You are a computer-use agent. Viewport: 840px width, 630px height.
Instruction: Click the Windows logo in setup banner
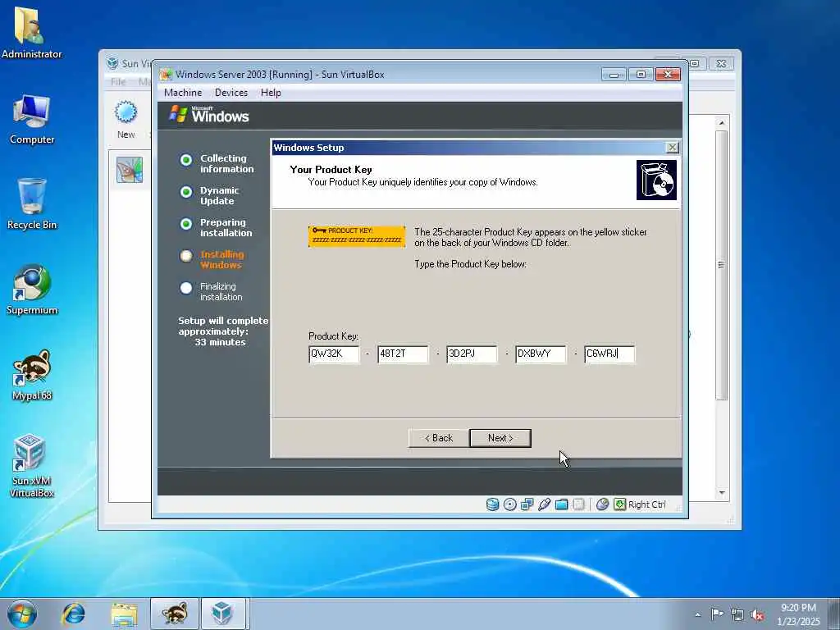209,114
